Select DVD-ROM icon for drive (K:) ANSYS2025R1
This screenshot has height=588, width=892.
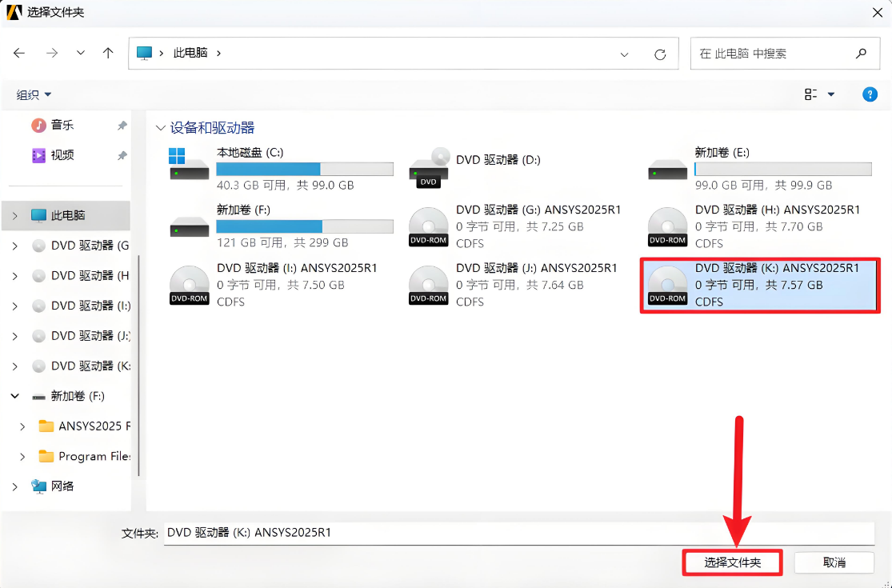pos(667,285)
